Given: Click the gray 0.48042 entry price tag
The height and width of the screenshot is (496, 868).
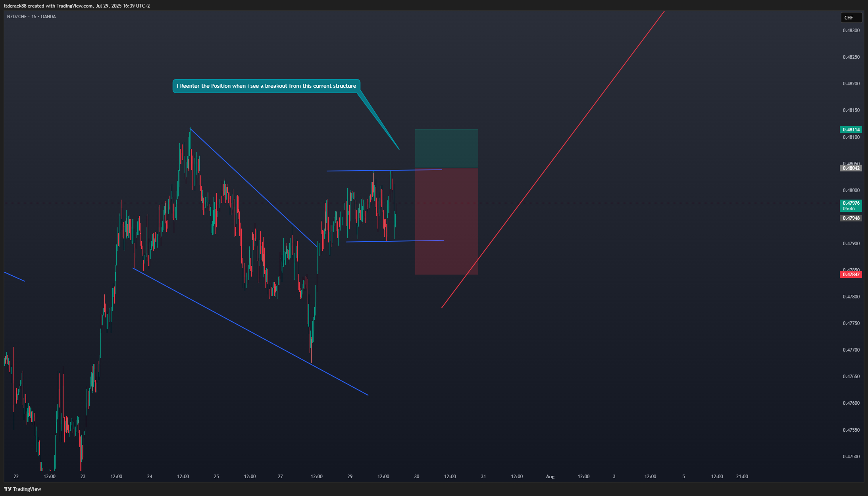Looking at the screenshot, I should coord(851,168).
